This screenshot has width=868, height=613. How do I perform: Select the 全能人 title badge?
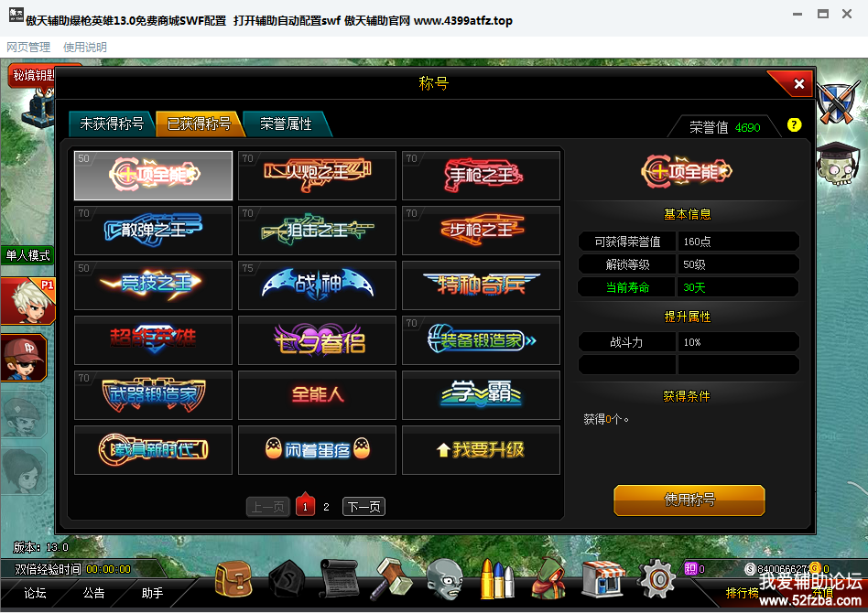(317, 394)
